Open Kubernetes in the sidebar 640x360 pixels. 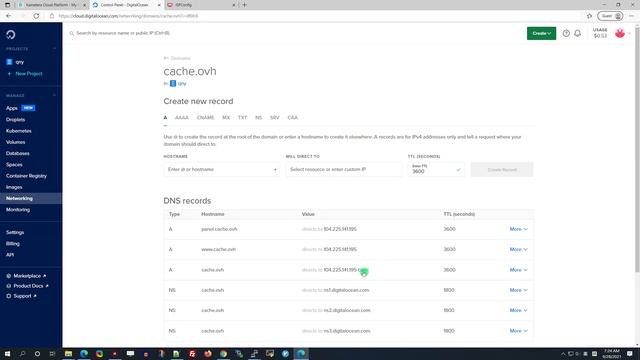click(19, 131)
